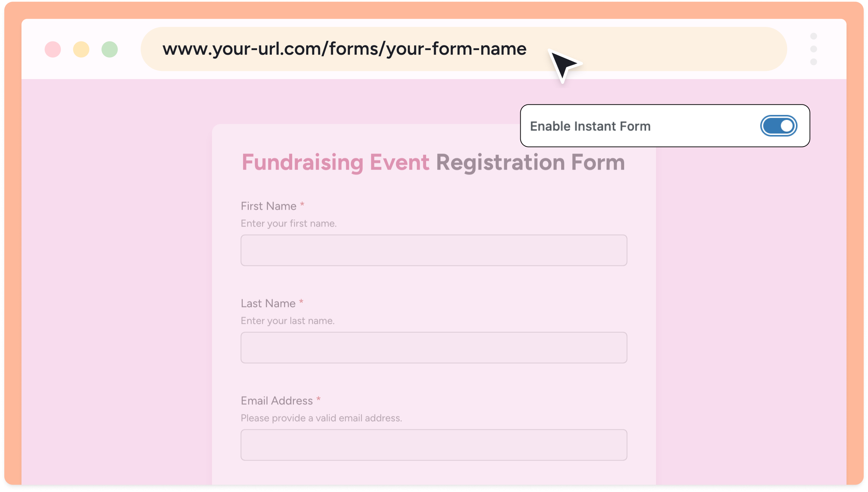Open the three-dot browser menu

pyautogui.click(x=814, y=49)
